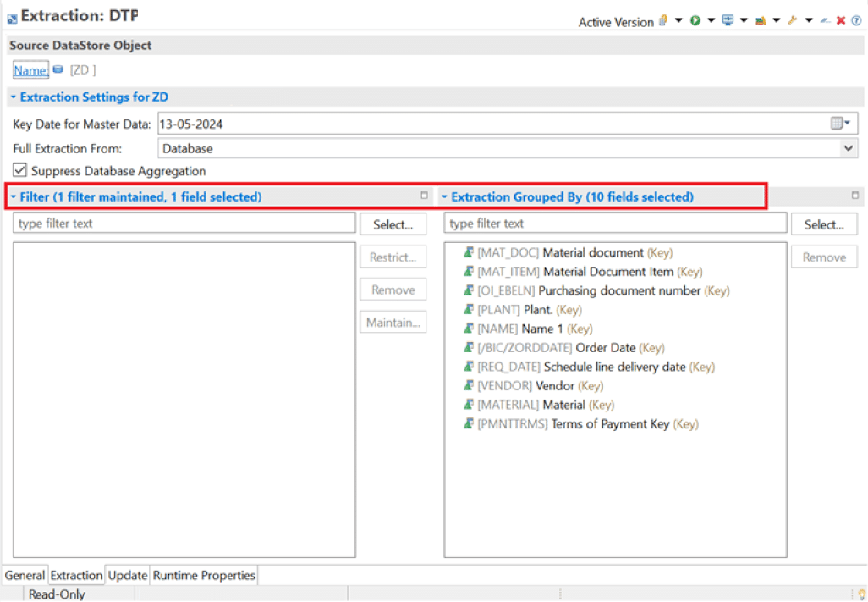
Task: Click the gray pencil edit icon
Action: point(826,20)
